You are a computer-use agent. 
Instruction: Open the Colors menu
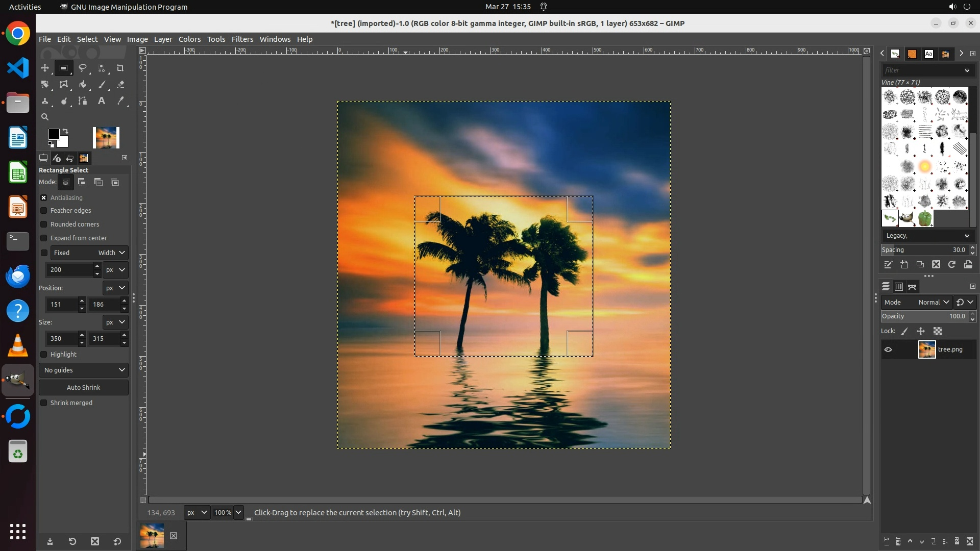click(x=189, y=39)
